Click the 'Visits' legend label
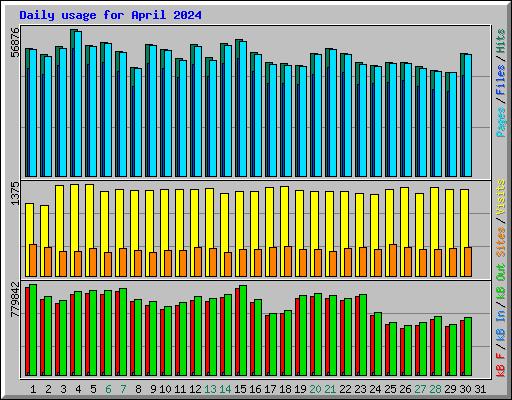 (500, 198)
